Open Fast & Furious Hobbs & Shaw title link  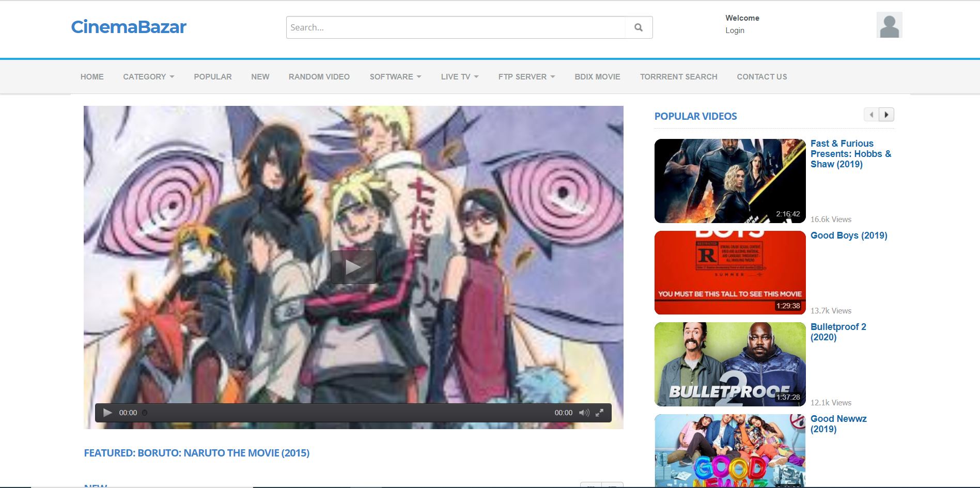click(850, 154)
